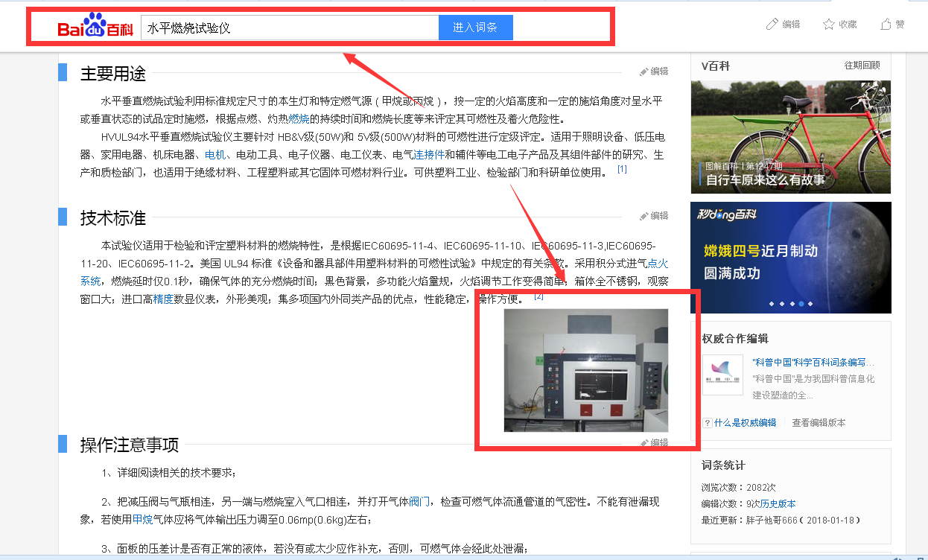
Task: Open 往期回顾 past reviews link
Action: coord(862,66)
